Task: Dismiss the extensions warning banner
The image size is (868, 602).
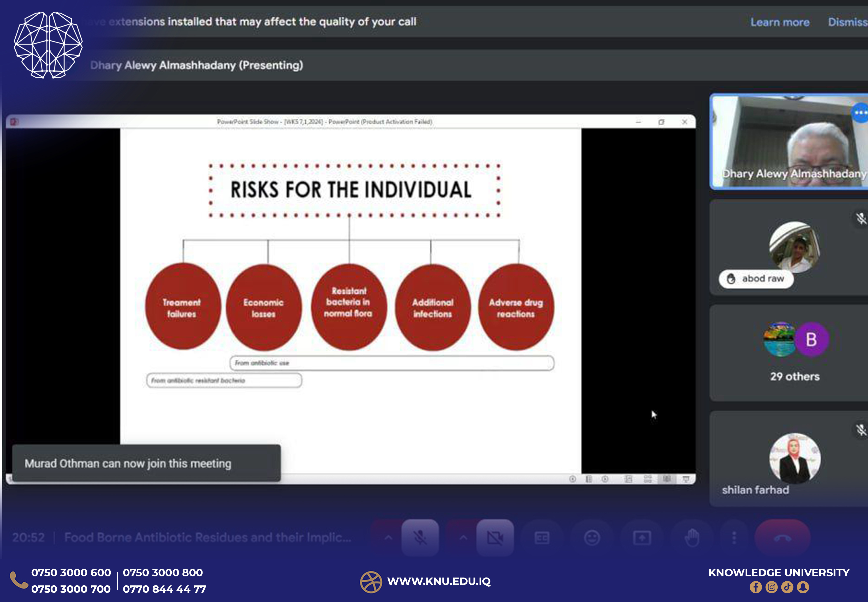Action: pyautogui.click(x=847, y=22)
